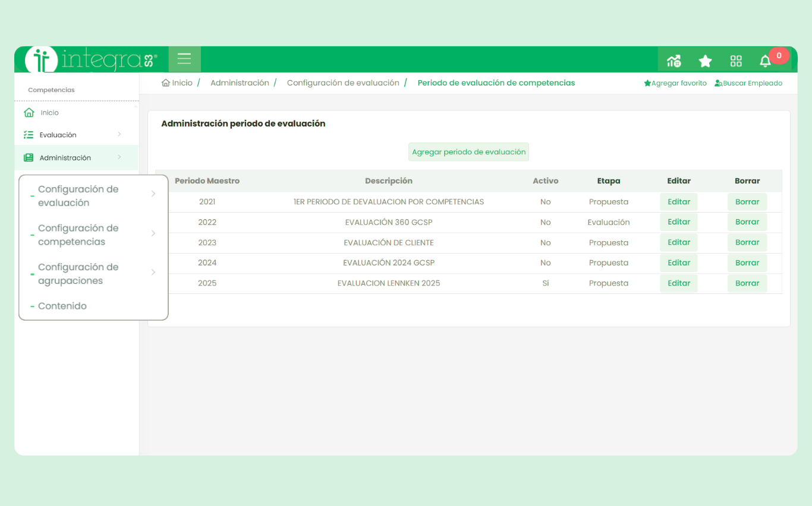Delete the 2025 period with Borrar

747,283
